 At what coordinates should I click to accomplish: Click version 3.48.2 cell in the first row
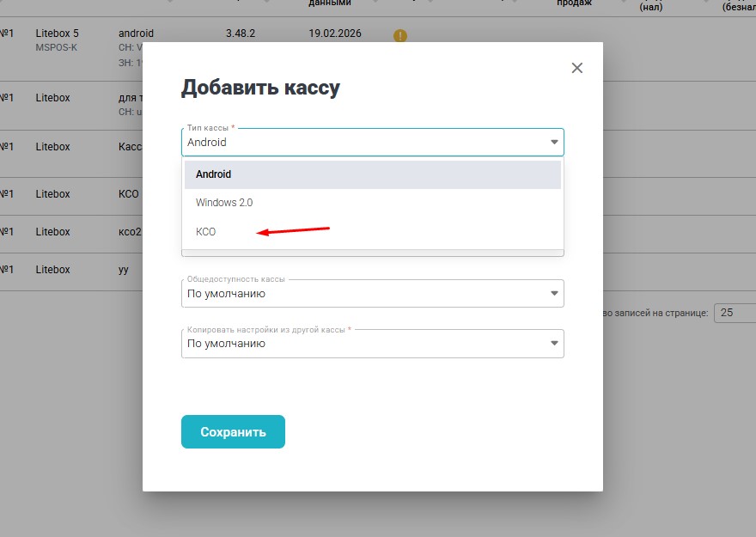point(241,34)
